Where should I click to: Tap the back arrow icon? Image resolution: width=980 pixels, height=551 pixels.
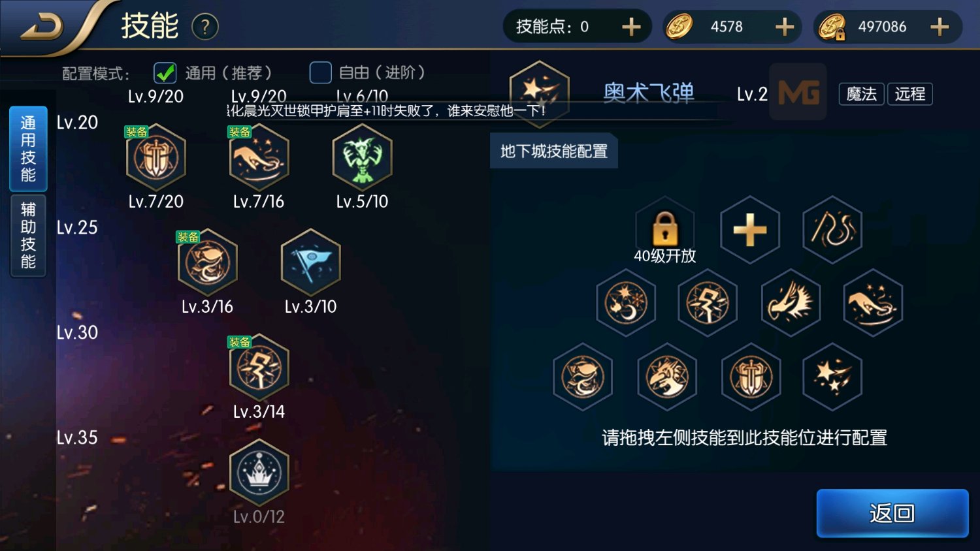[x=42, y=27]
